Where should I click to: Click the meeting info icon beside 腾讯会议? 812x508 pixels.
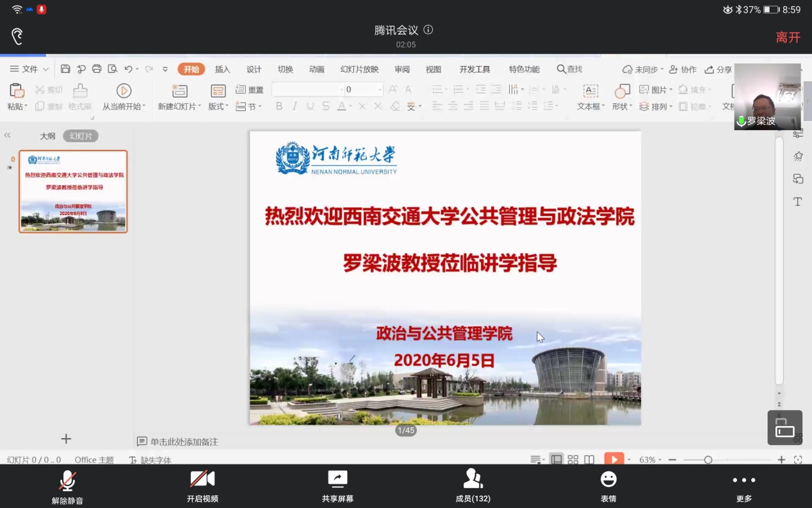point(428,29)
